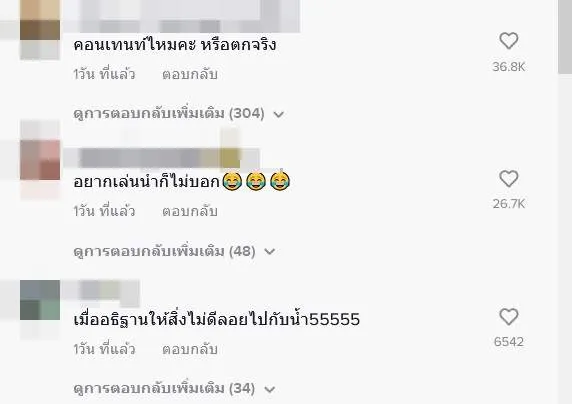Screen dimensions: 572x404
Task: Click the chevron next to (34) replies
Action: (269, 389)
